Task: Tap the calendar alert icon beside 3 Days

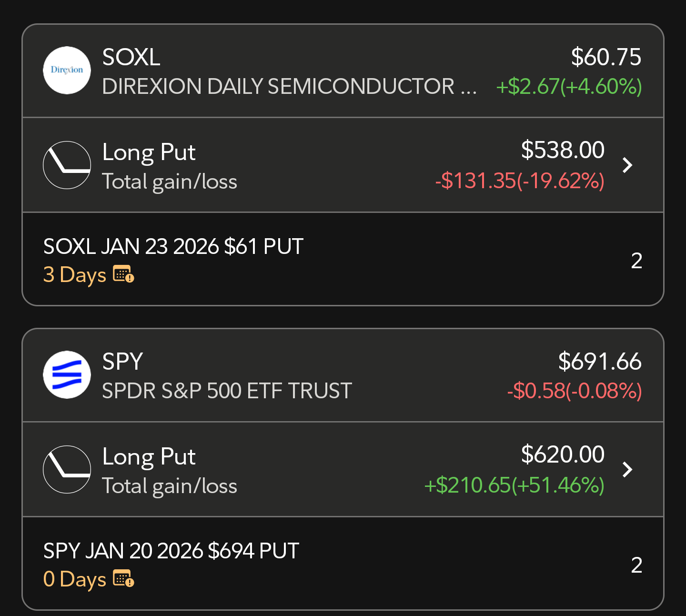Action: coord(123,274)
